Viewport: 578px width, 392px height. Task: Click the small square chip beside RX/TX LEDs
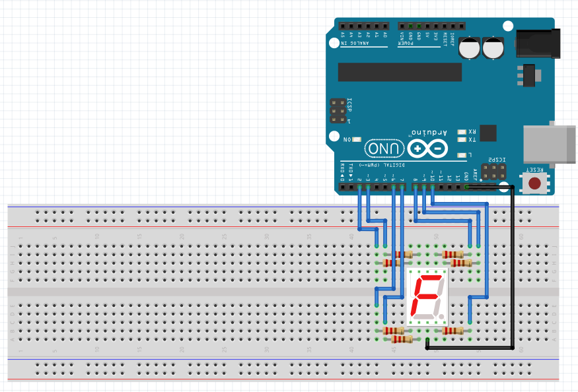pos(488,133)
